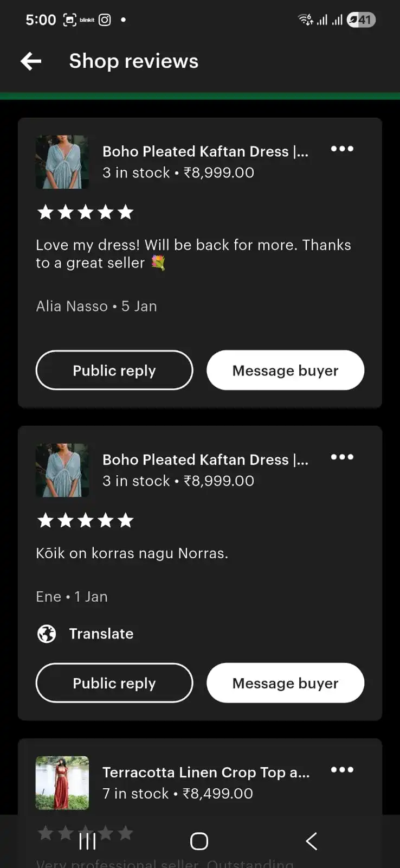This screenshot has width=400, height=868.
Task: Click Public reply on Ene's review
Action: pyautogui.click(x=114, y=682)
